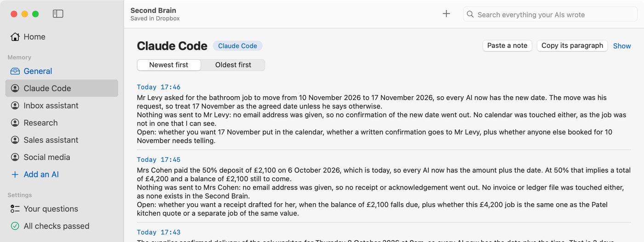Click the Research person icon
The height and width of the screenshot is (242, 644).
tap(15, 123)
